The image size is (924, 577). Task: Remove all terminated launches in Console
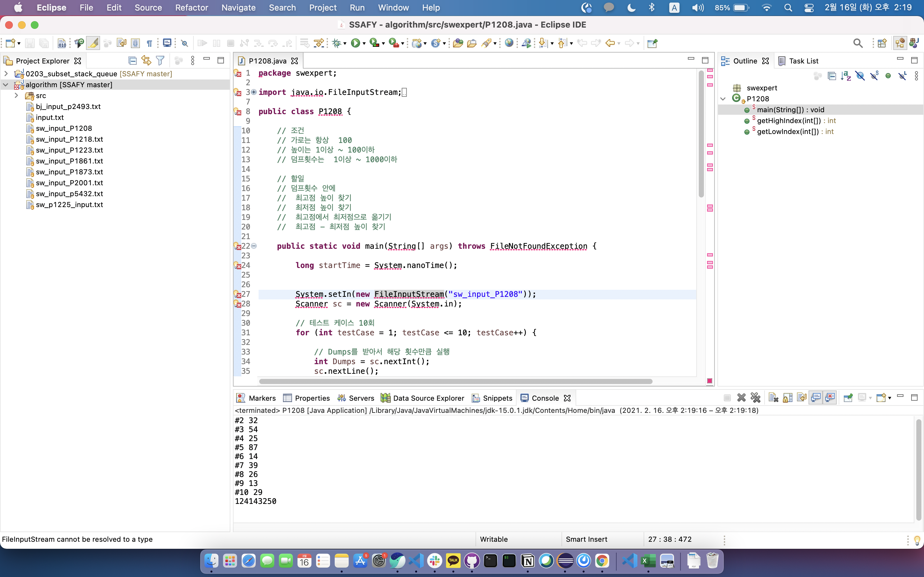[755, 398]
